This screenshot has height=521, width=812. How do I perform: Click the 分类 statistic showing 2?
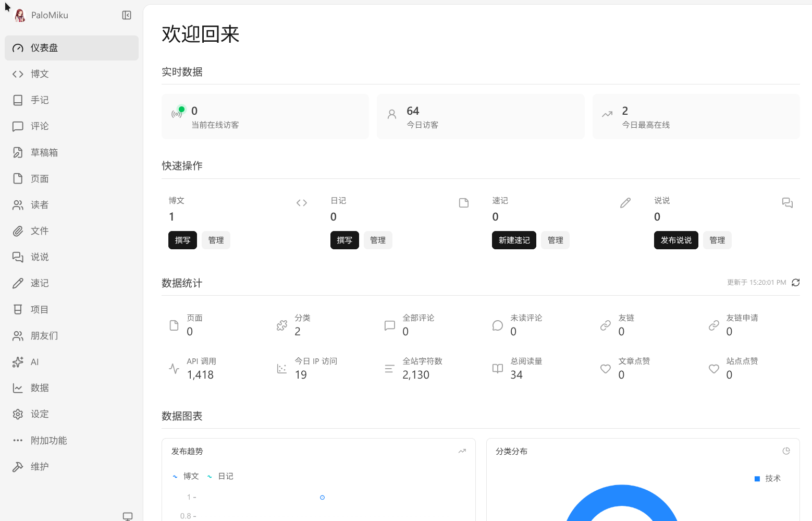coord(293,325)
